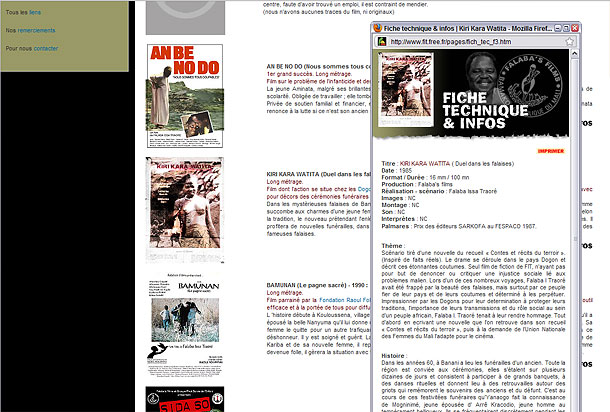Click the red IMPRIMER print link
The height and width of the screenshot is (412, 610).
tap(550, 151)
